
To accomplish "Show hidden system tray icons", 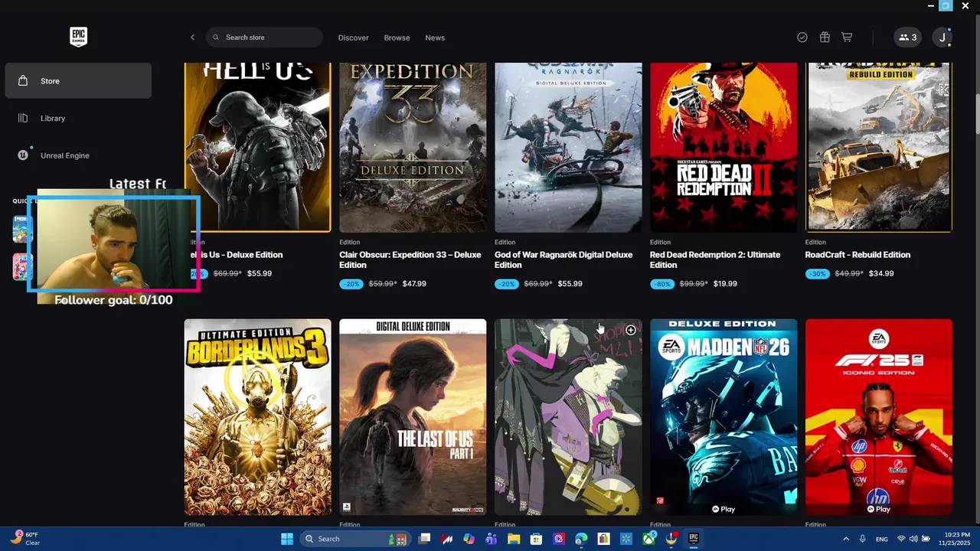I will click(846, 539).
